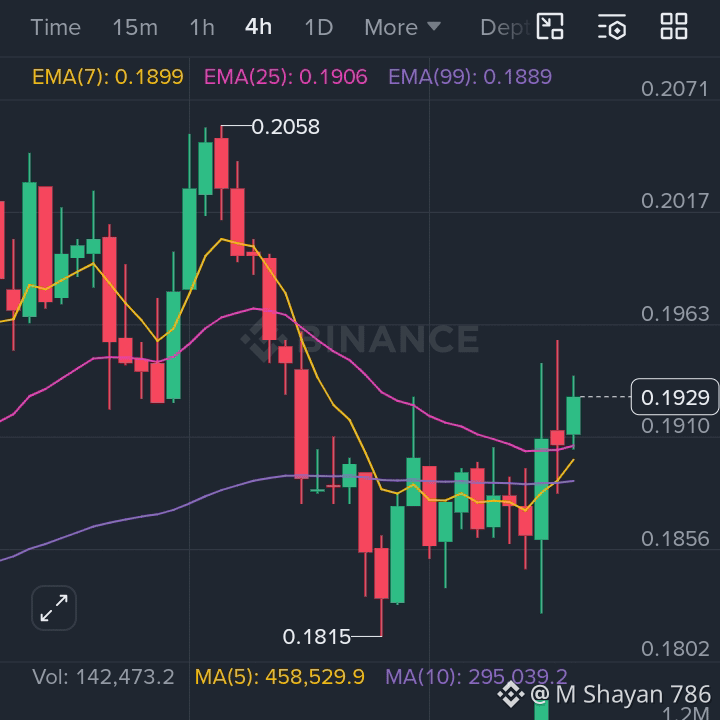Expand the chart to fullscreen
This screenshot has height=720, width=720.
(x=54, y=608)
